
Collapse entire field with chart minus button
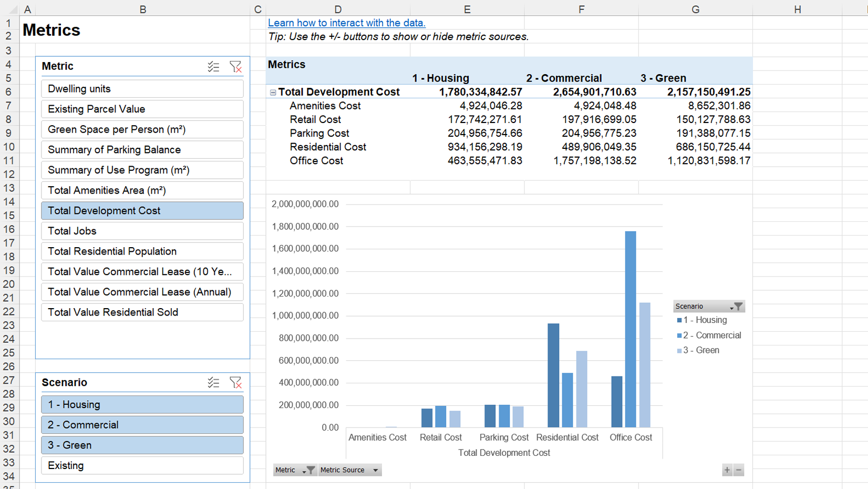pyautogui.click(x=739, y=470)
